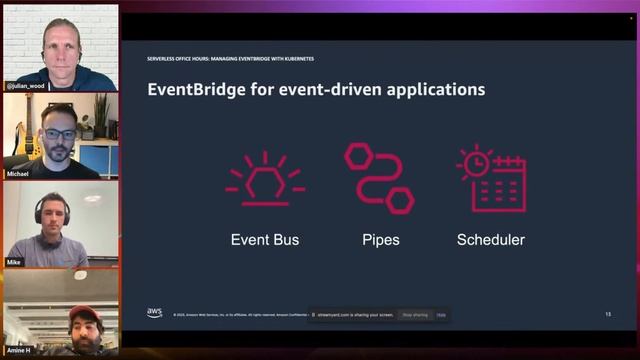Click the 'Mike' name tag
This screenshot has height=360, width=640.
pyautogui.click(x=13, y=262)
